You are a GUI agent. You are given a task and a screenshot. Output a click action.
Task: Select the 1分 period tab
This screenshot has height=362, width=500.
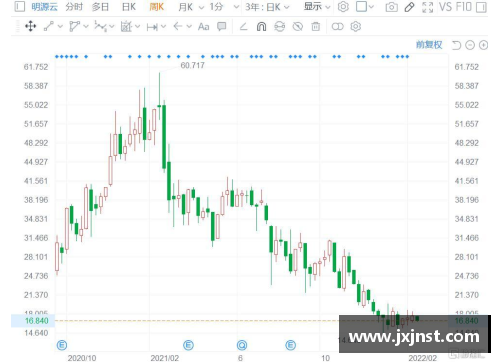click(x=216, y=7)
